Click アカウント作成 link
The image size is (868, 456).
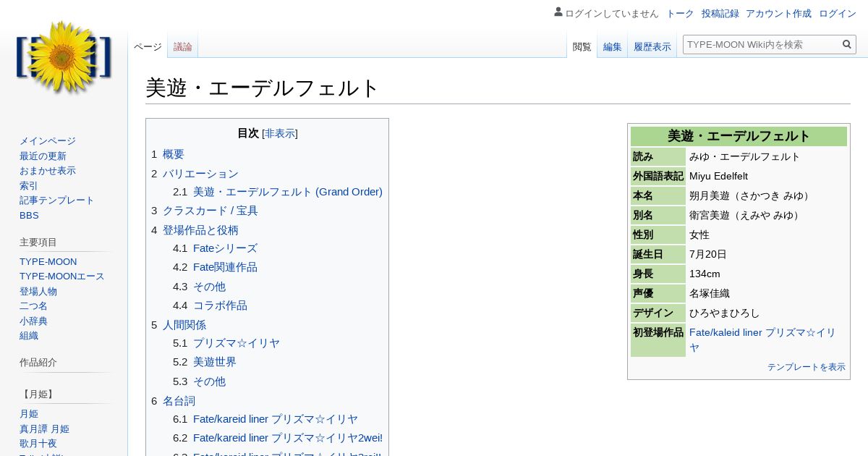(x=778, y=13)
